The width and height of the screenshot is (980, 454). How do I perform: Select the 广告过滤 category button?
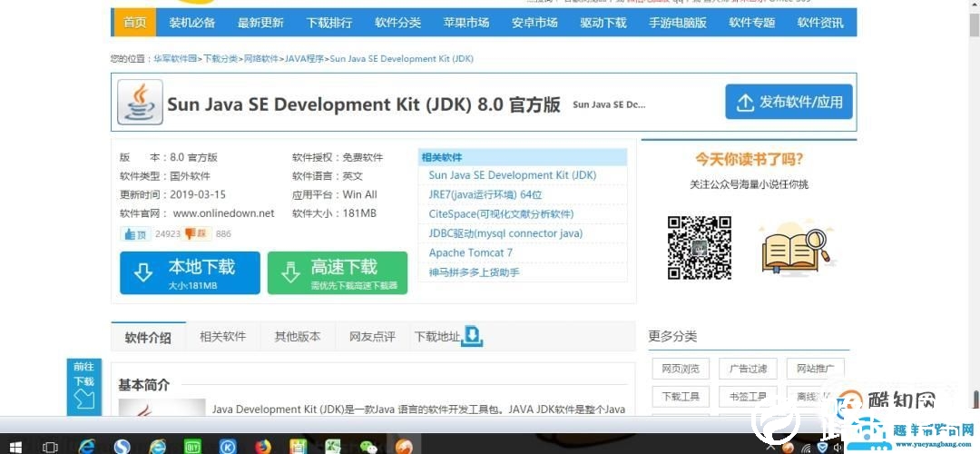pos(748,369)
